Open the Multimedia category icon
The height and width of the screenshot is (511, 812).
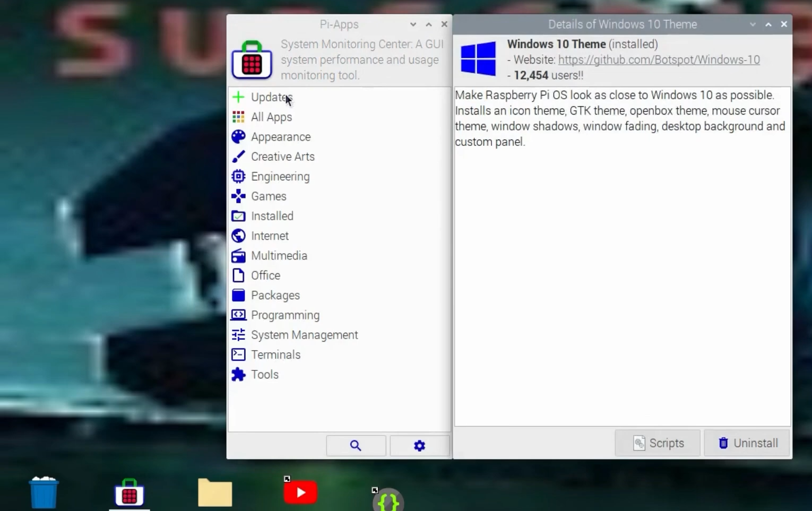pyautogui.click(x=279, y=255)
